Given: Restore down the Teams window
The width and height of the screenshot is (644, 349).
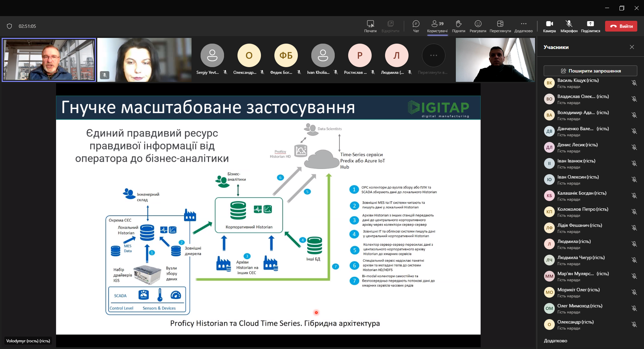Looking at the screenshot, I should coord(622,8).
